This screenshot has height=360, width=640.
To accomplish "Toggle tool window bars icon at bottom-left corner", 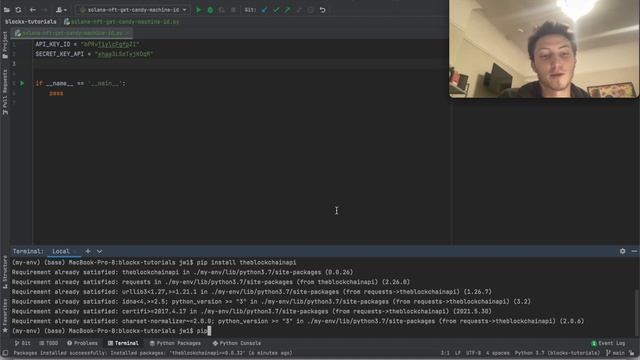I will [x=5, y=353].
